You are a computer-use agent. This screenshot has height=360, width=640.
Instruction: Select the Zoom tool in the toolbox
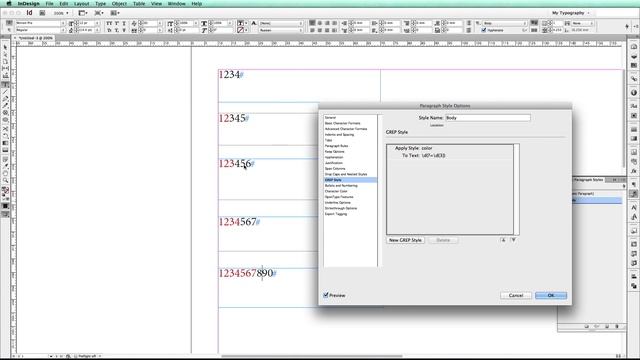tap(5, 180)
